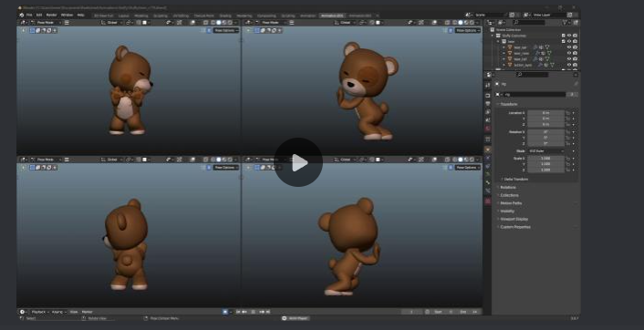Open Global orientation dropdown in top-left viewport
Screen dimensions: 644x330
point(111,23)
